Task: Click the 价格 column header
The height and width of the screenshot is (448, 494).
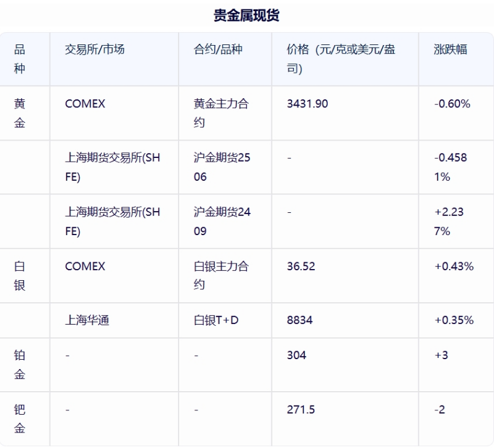Action: [341, 59]
